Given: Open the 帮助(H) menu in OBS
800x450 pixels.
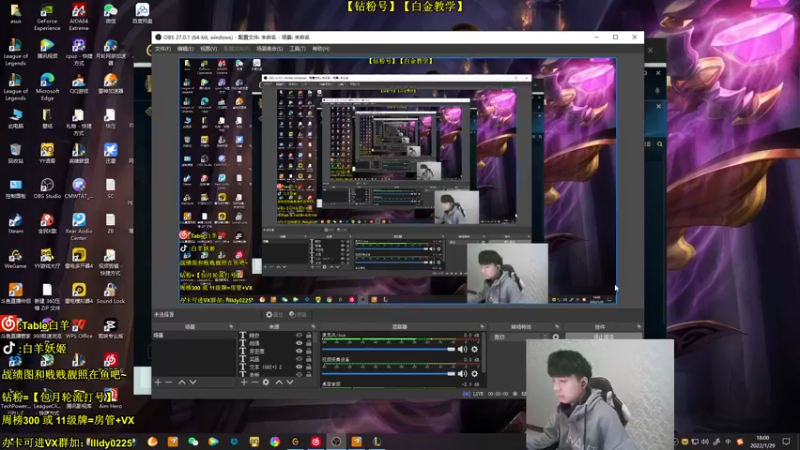Looking at the screenshot, I should tap(321, 49).
